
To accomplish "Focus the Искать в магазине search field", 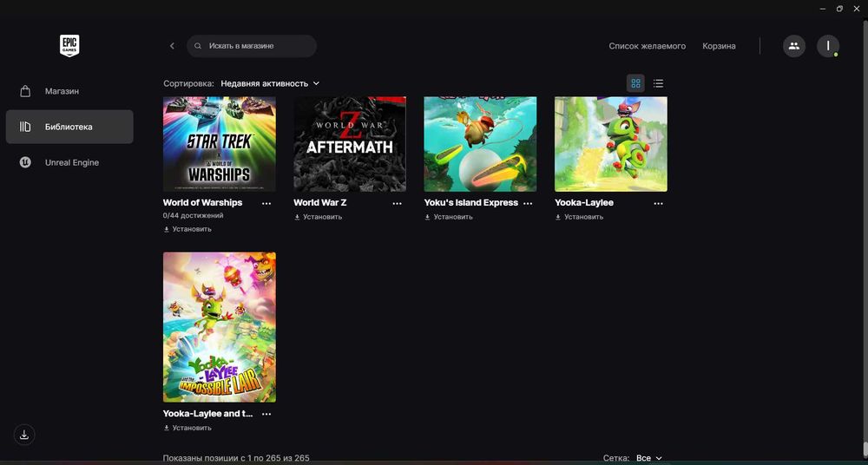I will pos(252,46).
